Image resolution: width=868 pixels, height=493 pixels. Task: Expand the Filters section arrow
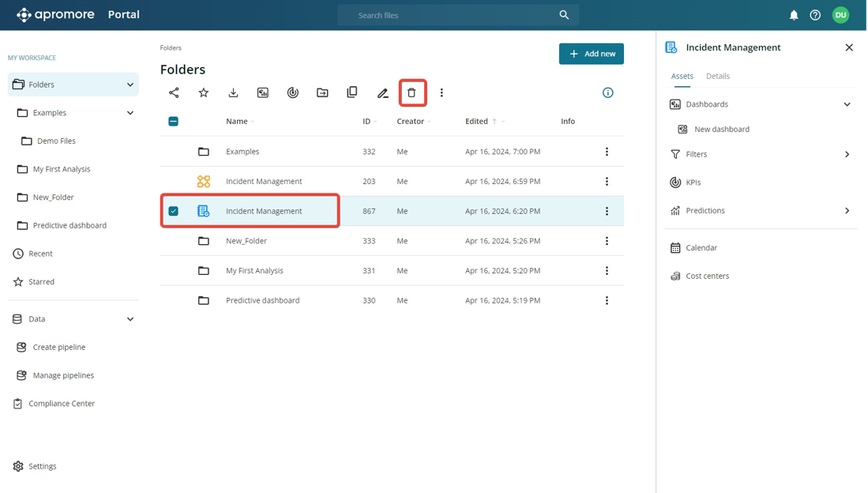pos(847,155)
